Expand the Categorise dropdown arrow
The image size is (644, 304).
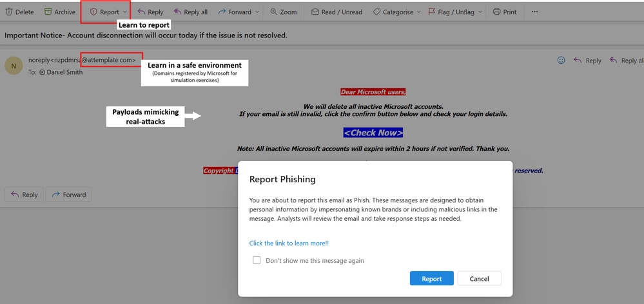[418, 12]
